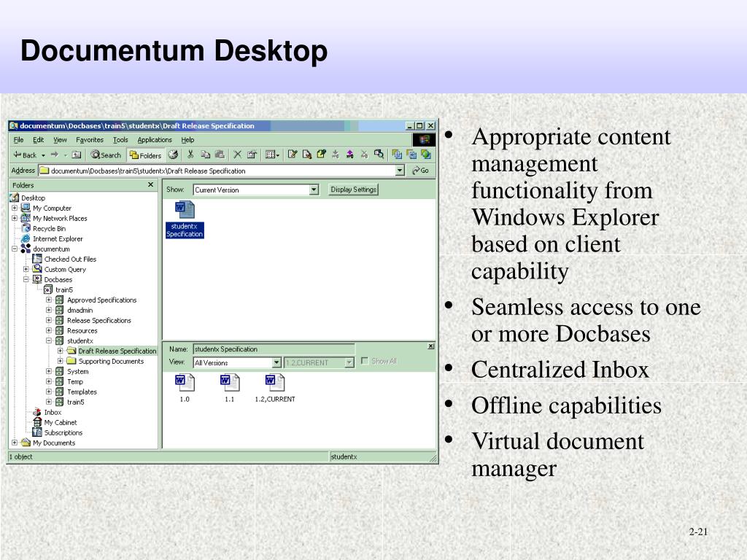Close the Folders pane with X

tap(150, 184)
